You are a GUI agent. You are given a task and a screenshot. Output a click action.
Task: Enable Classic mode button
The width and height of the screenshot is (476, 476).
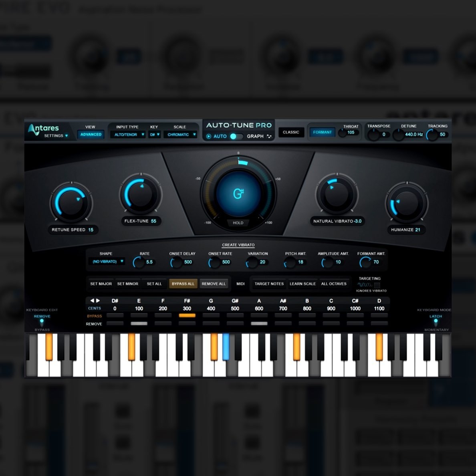click(291, 132)
